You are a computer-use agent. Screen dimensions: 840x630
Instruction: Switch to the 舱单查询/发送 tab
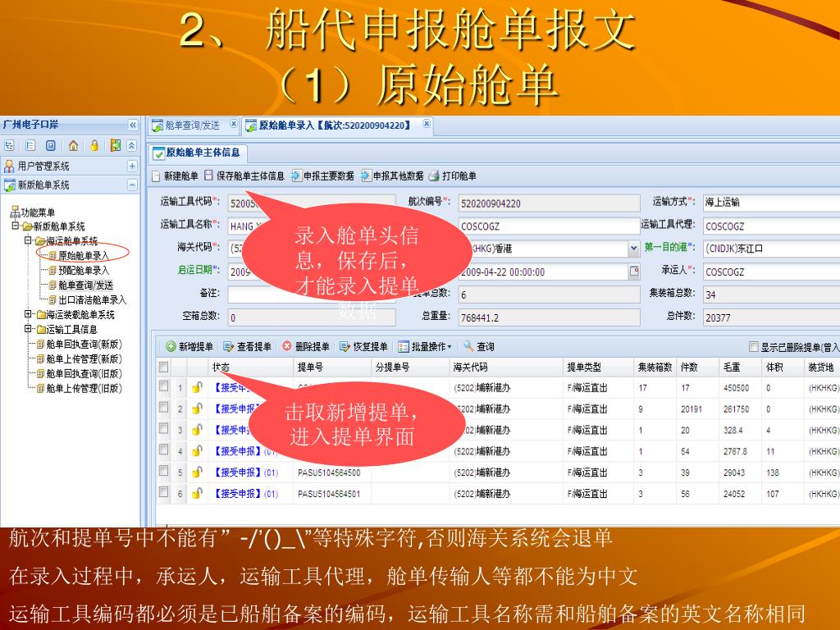click(192, 126)
